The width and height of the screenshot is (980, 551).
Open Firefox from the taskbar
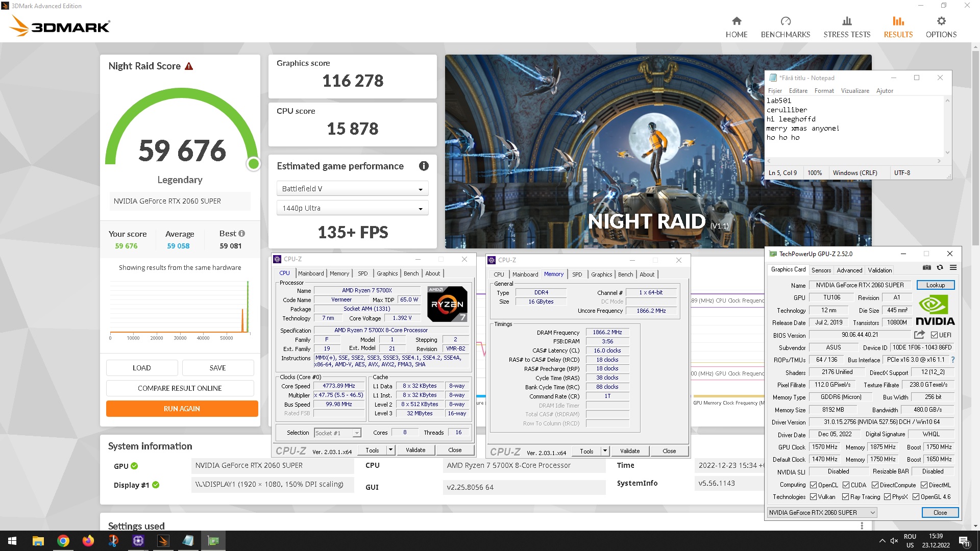click(88, 541)
